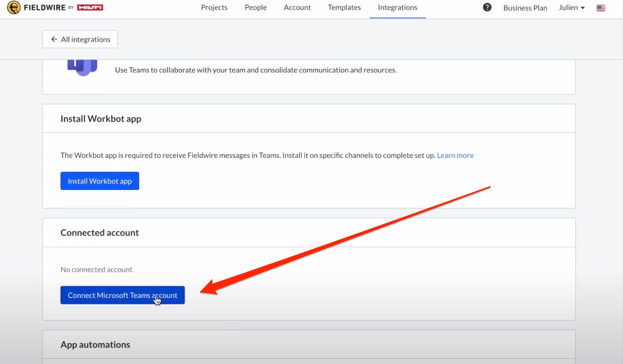This screenshot has width=623, height=364.
Task: Open the People tab
Action: [x=256, y=7]
